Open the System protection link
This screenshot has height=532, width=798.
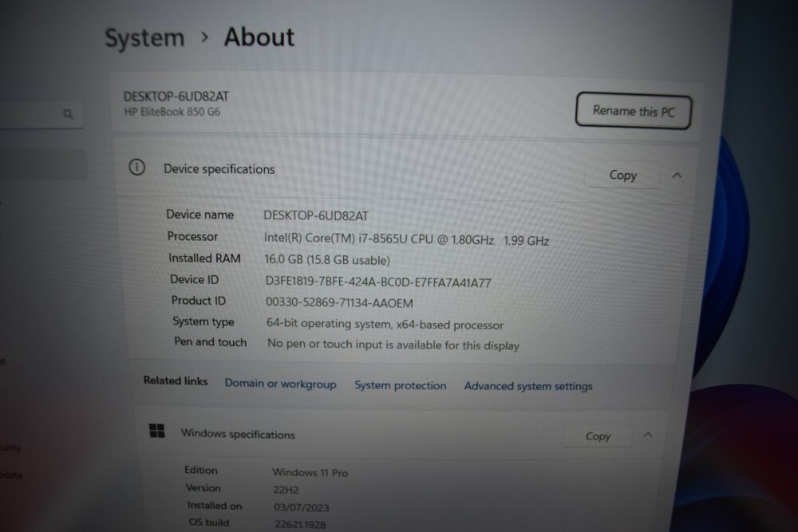401,385
